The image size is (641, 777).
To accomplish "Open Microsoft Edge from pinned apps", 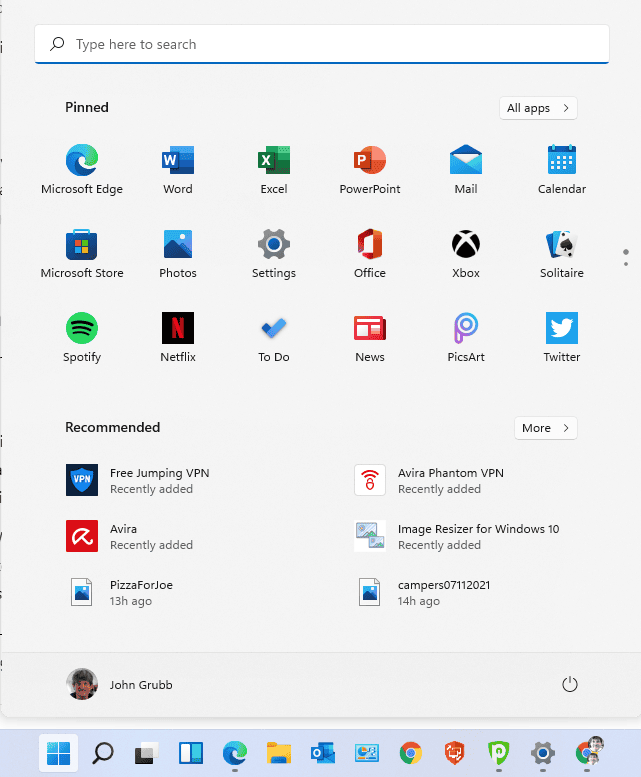I will click(82, 169).
